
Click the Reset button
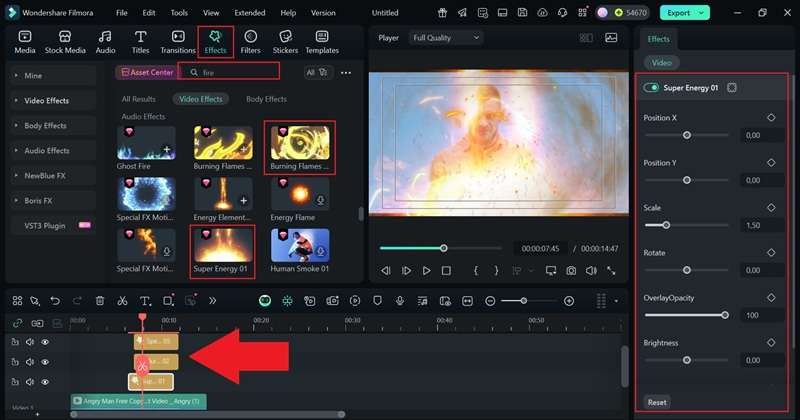pyautogui.click(x=657, y=402)
